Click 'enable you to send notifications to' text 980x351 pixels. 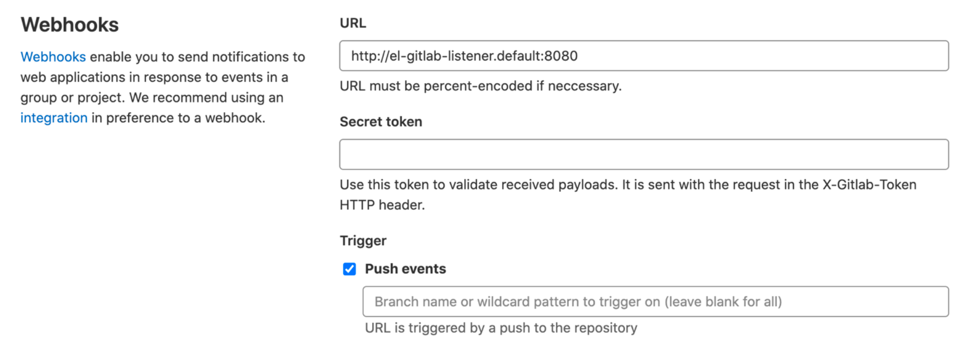pos(197,57)
